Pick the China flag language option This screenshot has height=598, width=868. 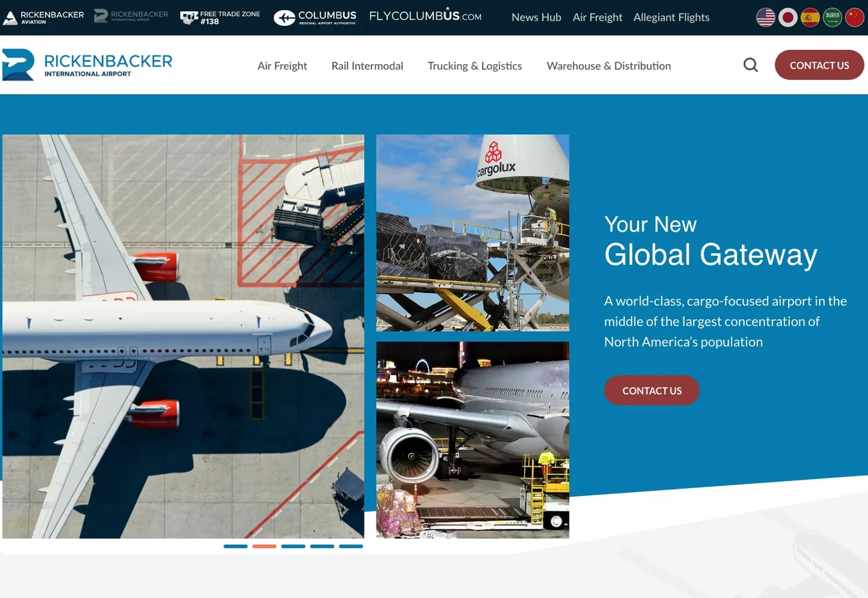click(855, 17)
